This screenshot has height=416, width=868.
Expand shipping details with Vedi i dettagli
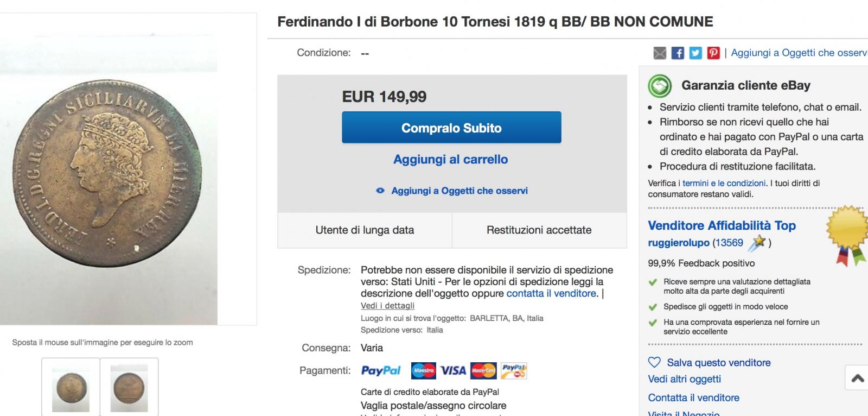pyautogui.click(x=387, y=306)
